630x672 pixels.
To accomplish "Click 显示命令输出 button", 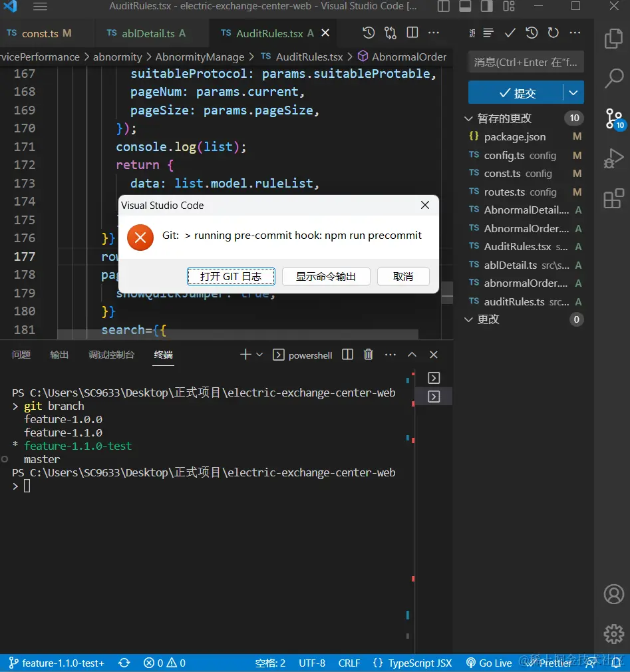I will click(x=326, y=276).
